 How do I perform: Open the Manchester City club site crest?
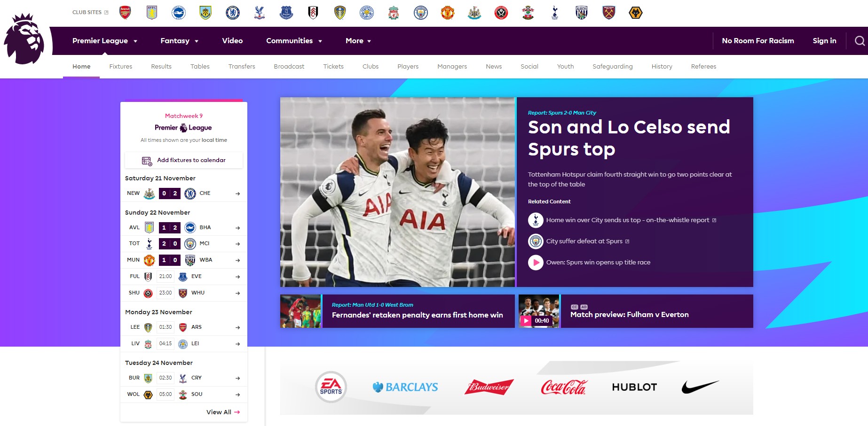click(421, 13)
